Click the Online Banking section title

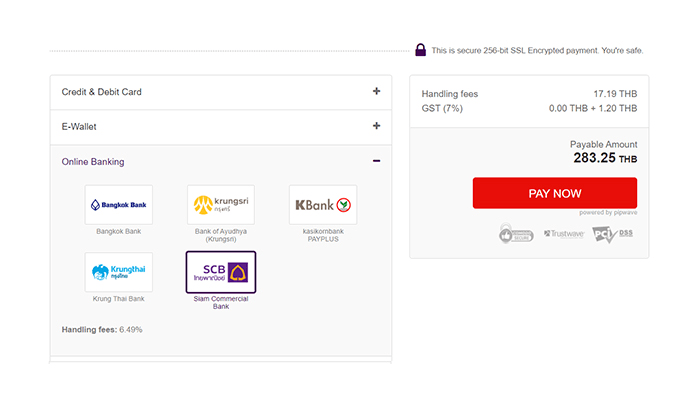click(x=93, y=162)
